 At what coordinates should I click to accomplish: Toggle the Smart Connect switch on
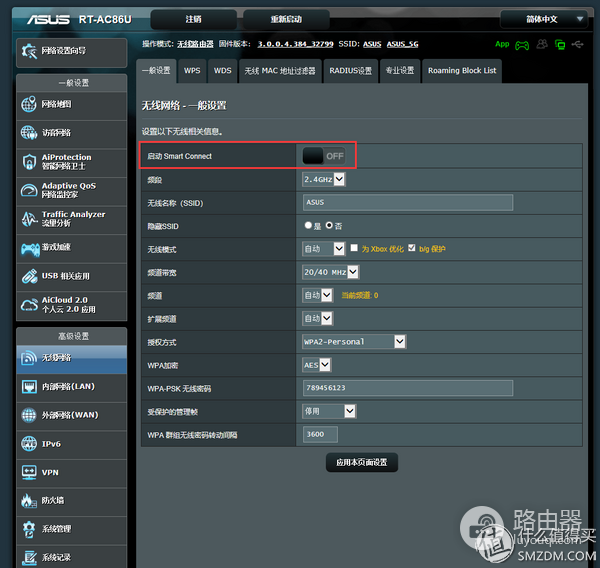point(324,156)
